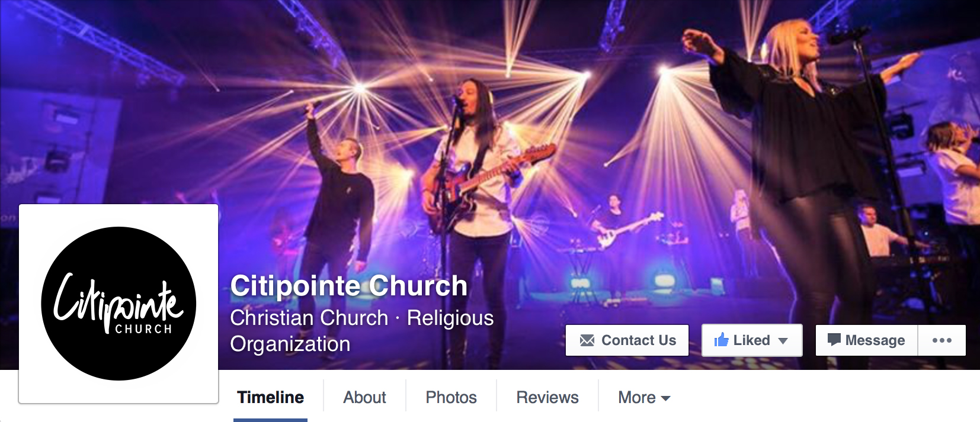Open the three-dots more actions menu

[x=941, y=340]
